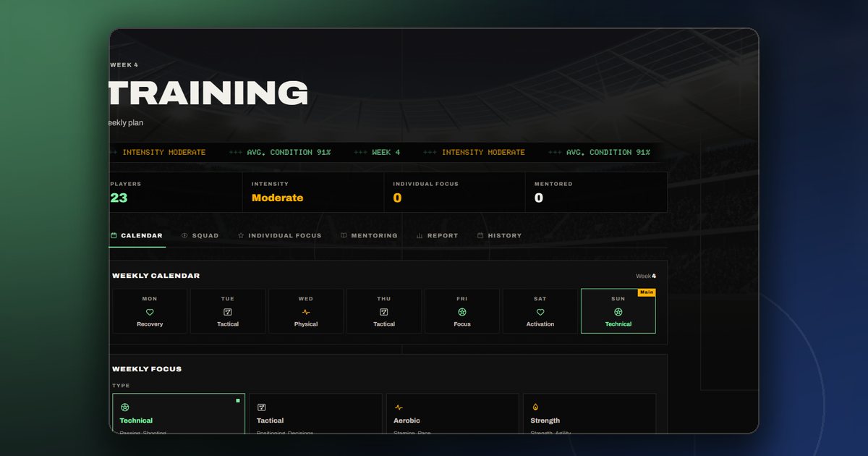The width and height of the screenshot is (868, 456).
Task: Click the ball icon on Friday
Action: [x=462, y=312]
